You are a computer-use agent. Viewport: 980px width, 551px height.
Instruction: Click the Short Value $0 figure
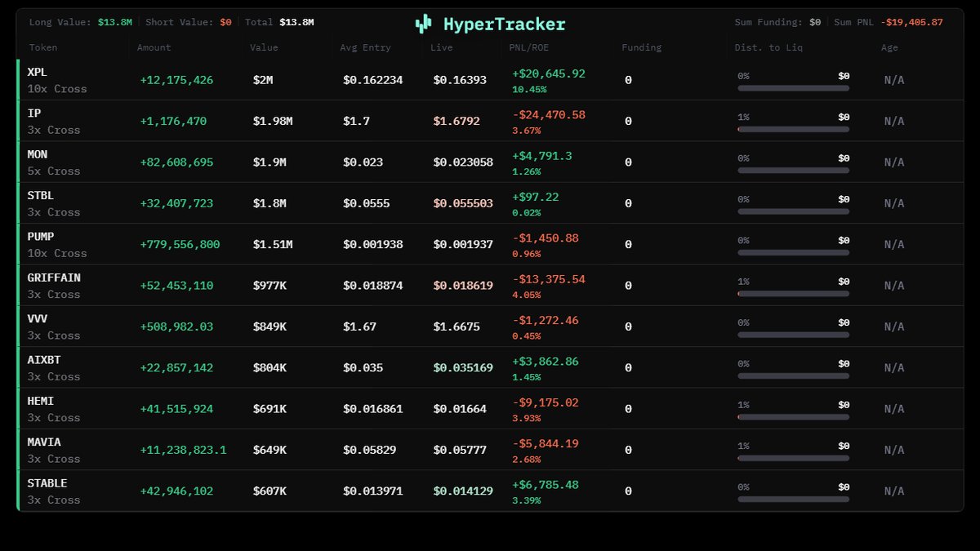pos(226,23)
